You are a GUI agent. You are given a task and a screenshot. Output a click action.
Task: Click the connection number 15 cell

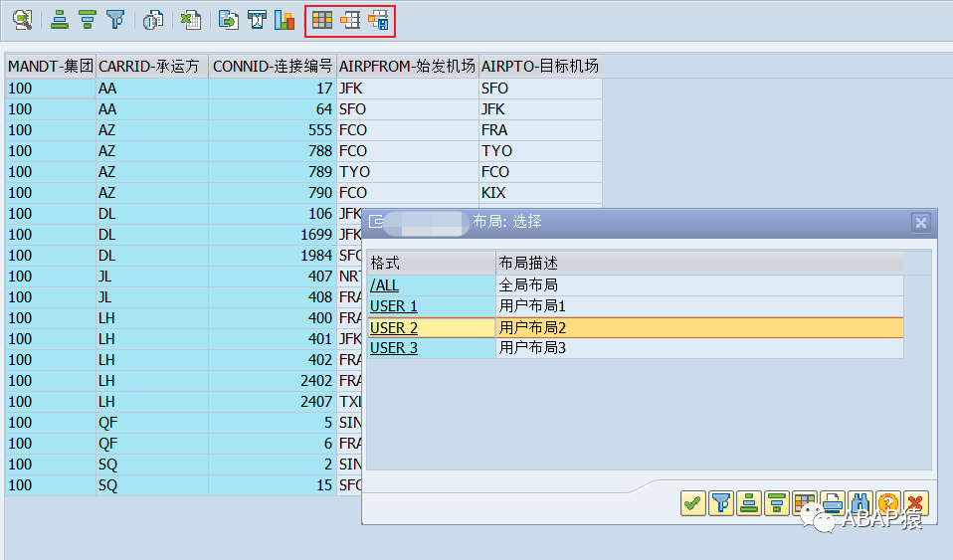pyautogui.click(x=273, y=485)
